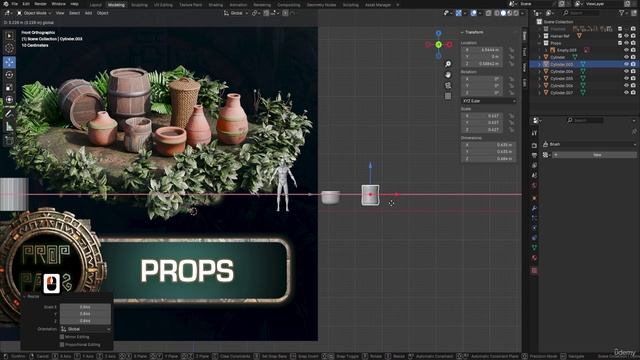Viewport: 640px width, 360px height.
Task: Open Global transform orientation dropdown in header
Action: point(236,13)
